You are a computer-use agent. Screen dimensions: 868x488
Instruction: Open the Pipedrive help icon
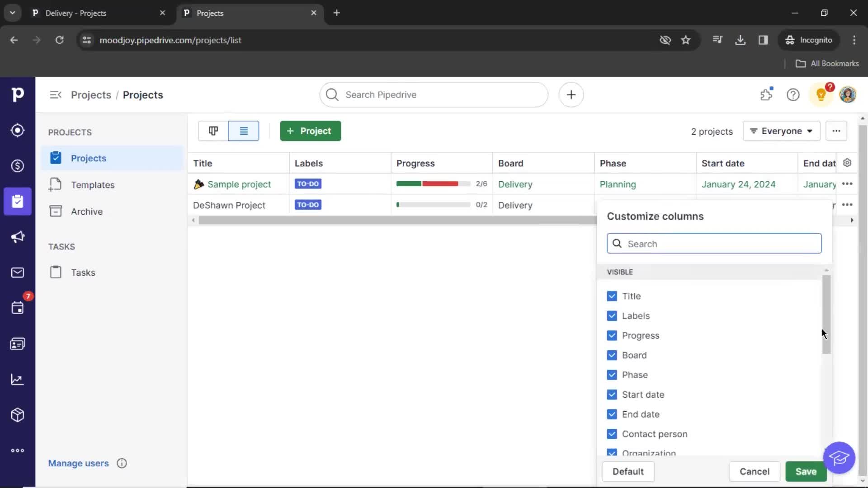click(793, 95)
